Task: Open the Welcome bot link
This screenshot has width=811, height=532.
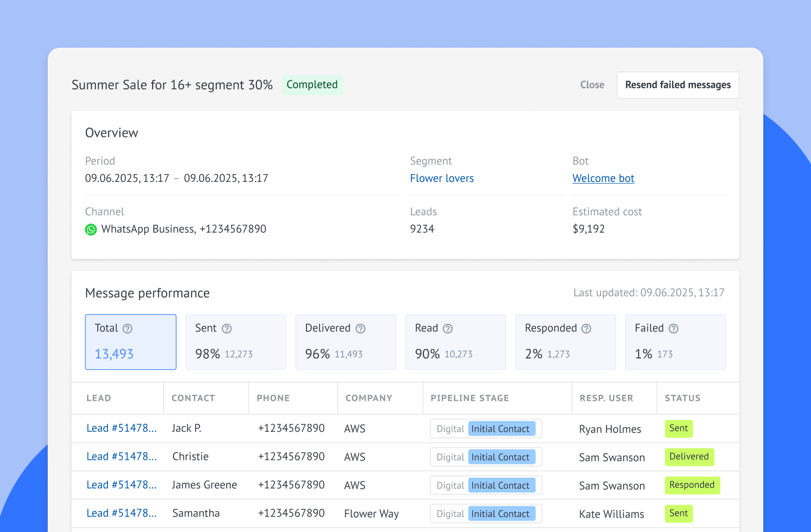Action: click(603, 178)
